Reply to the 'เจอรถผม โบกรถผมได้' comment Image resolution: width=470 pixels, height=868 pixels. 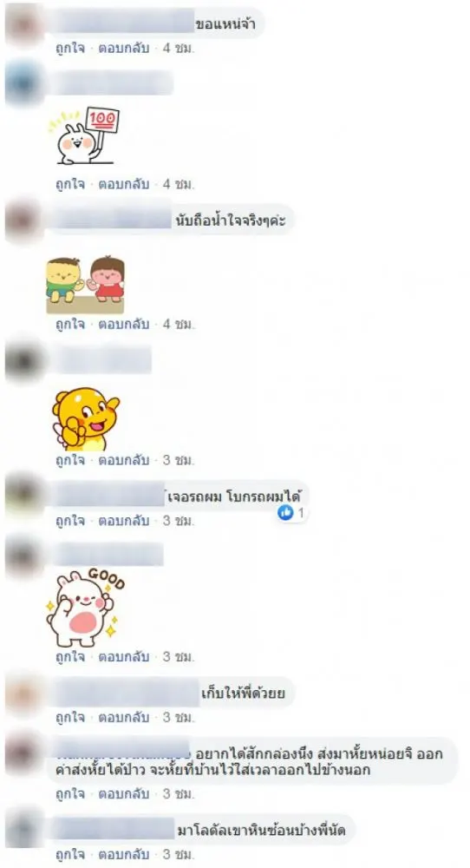pos(124,521)
